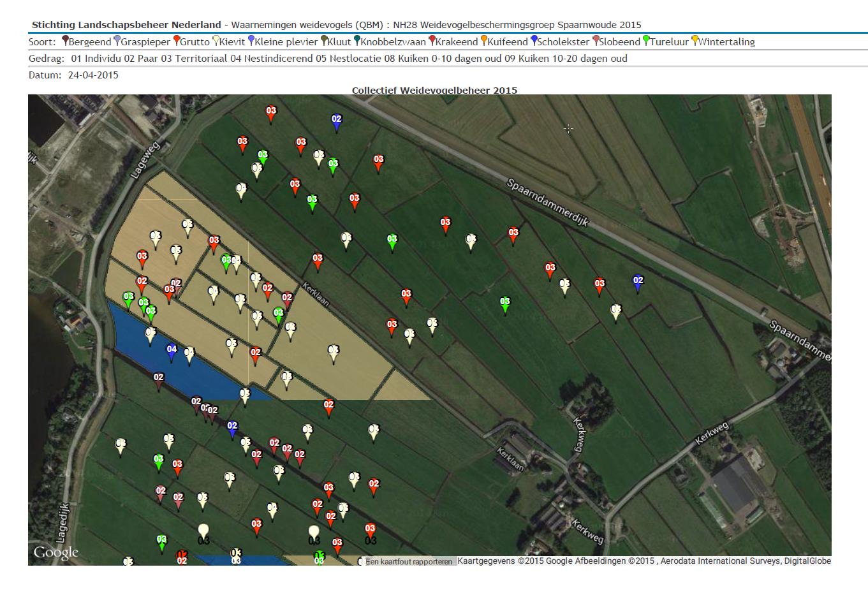The width and height of the screenshot is (868, 595).
Task: Open the Een kaartfout rapporteren link
Action: 409,562
